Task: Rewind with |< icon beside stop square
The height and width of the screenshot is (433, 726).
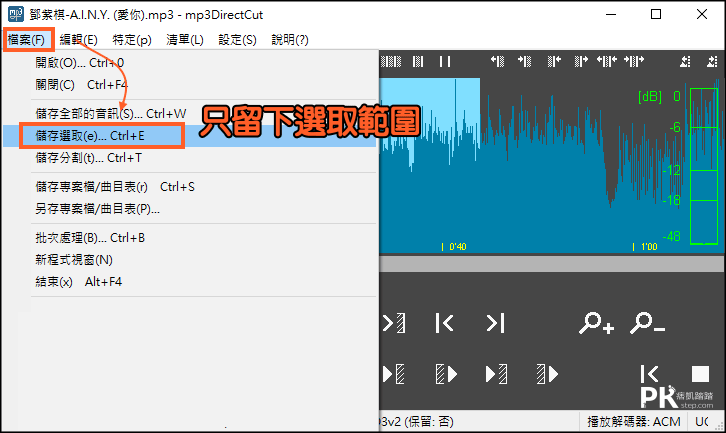Action: point(650,374)
